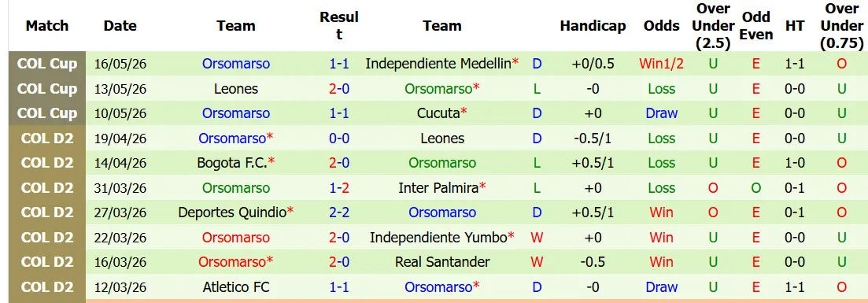Viewport: 868px width, 303px height.
Task: Click the Odds column header
Action: (x=662, y=26)
